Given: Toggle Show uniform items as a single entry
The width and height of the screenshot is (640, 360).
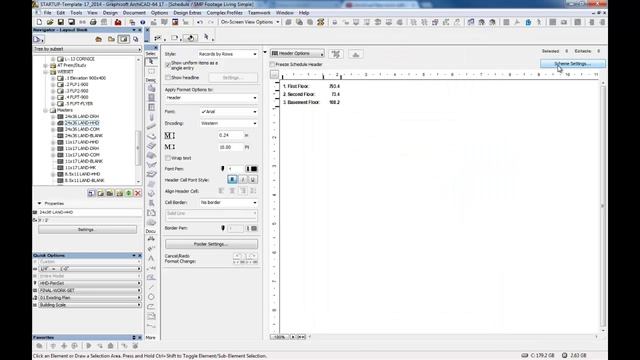Looking at the screenshot, I should (x=168, y=64).
